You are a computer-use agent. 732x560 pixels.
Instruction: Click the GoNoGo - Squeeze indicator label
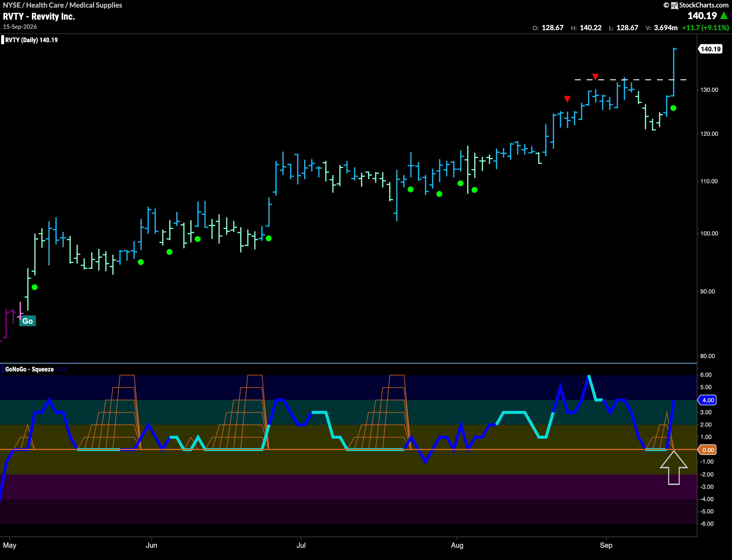[29, 369]
